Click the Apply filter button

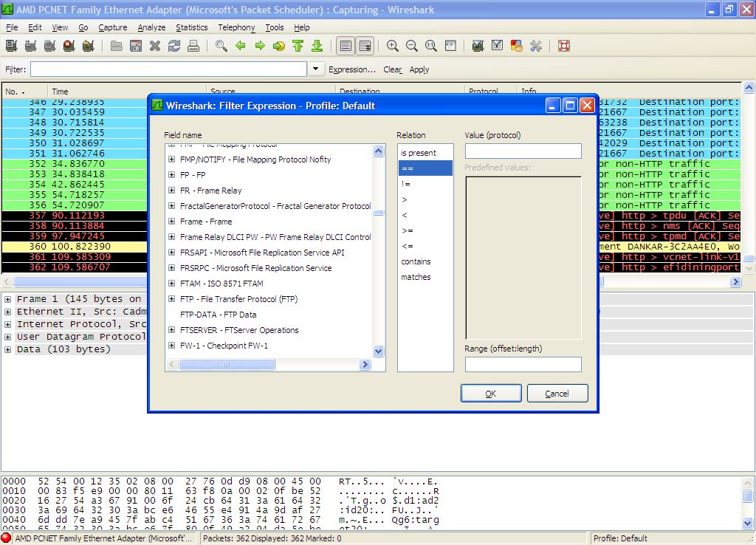[419, 69]
